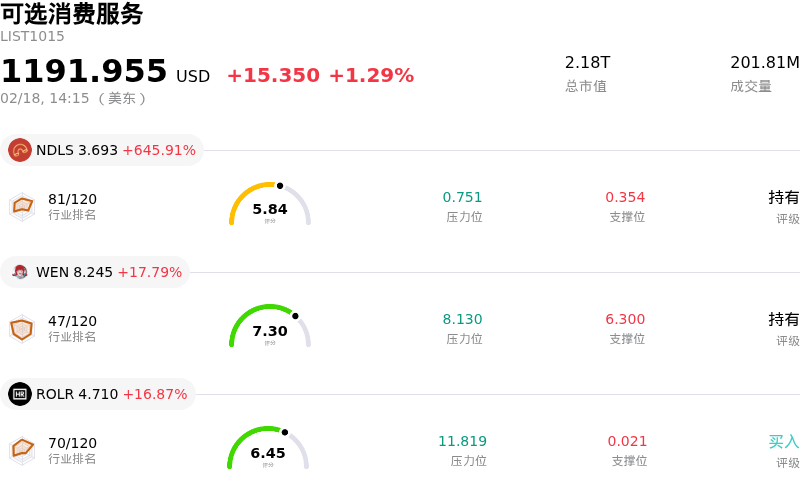Click the ROLR 买入 rating

tap(783, 441)
